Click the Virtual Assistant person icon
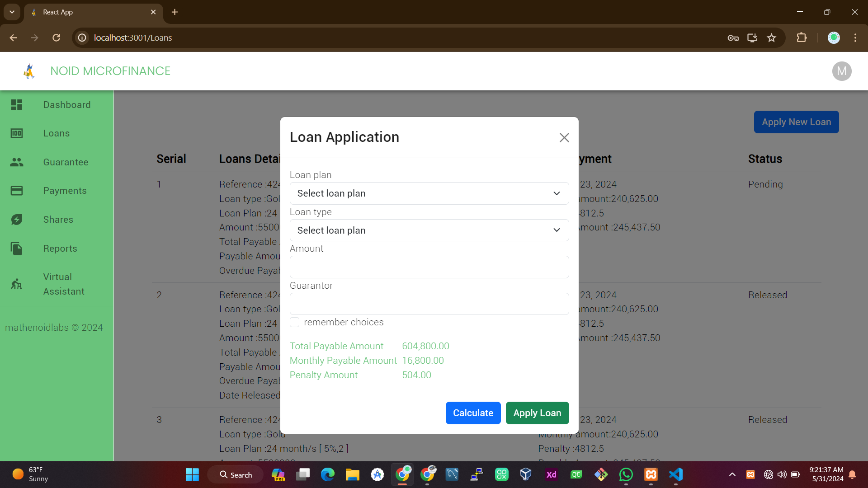The width and height of the screenshot is (868, 488). [17, 284]
